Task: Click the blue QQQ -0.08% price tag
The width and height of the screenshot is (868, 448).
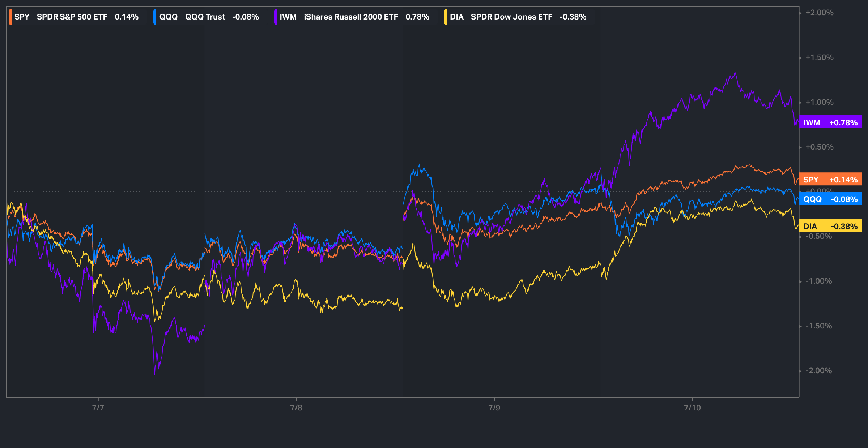Action: coord(830,199)
